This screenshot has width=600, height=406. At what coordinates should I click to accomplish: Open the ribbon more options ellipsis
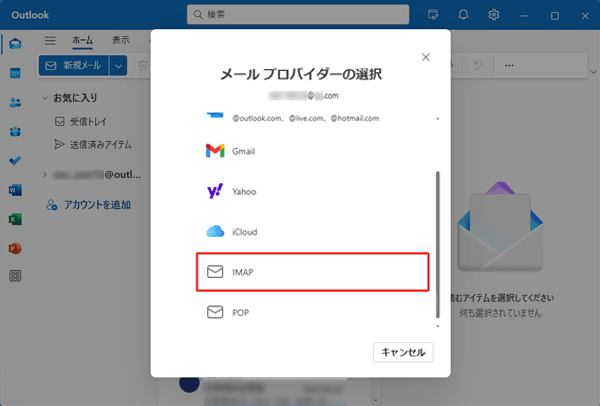coord(509,65)
